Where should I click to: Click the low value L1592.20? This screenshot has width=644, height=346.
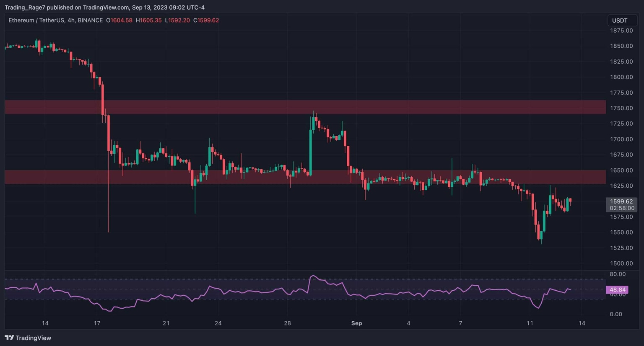tap(177, 20)
